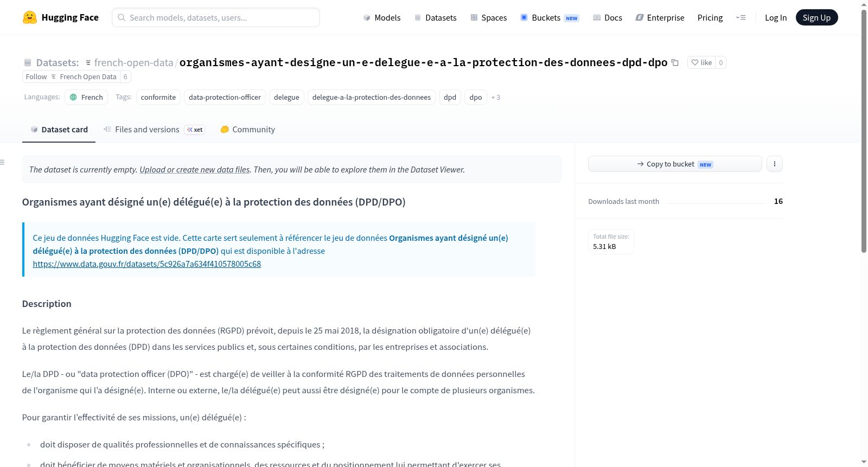
Task: Click the French Open Data org icon
Action: click(54, 76)
